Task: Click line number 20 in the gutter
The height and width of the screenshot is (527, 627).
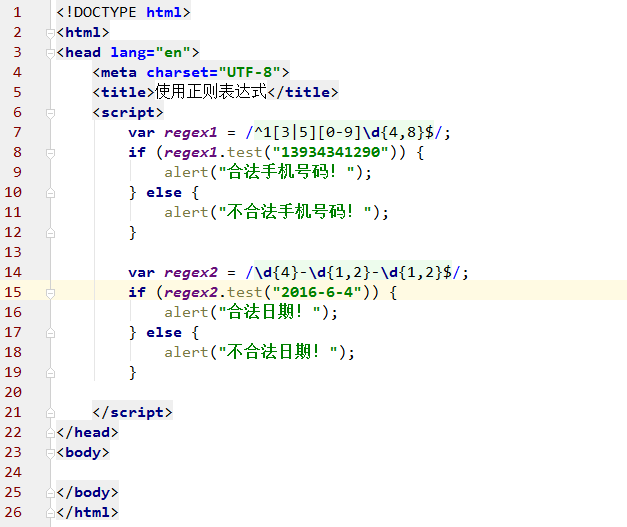Action: tap(13, 392)
